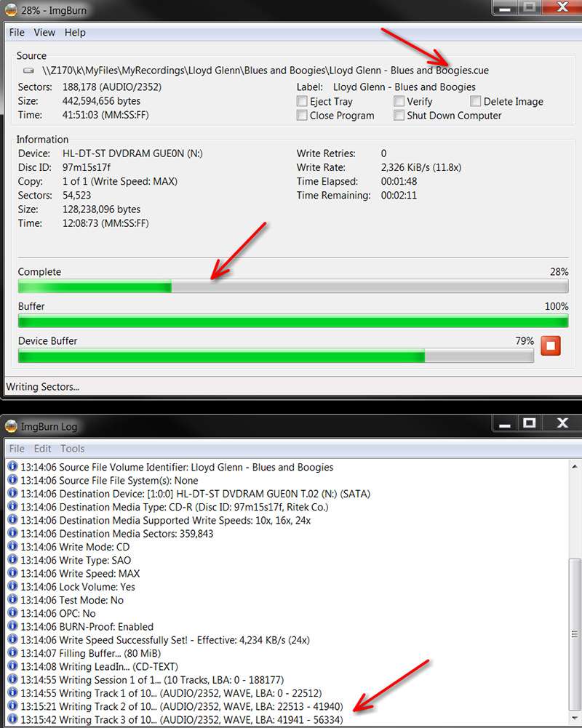Open the Edit menu in ImgBurn Log
The height and width of the screenshot is (728, 582).
tap(42, 449)
